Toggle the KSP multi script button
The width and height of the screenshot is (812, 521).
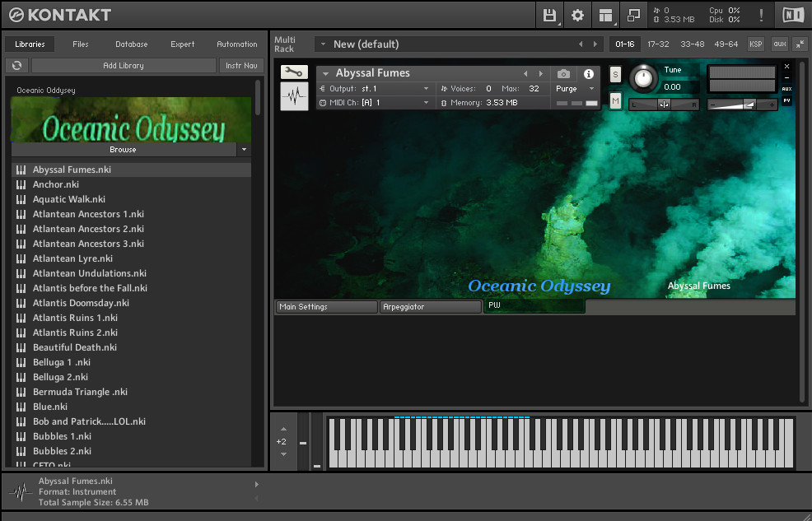point(755,44)
